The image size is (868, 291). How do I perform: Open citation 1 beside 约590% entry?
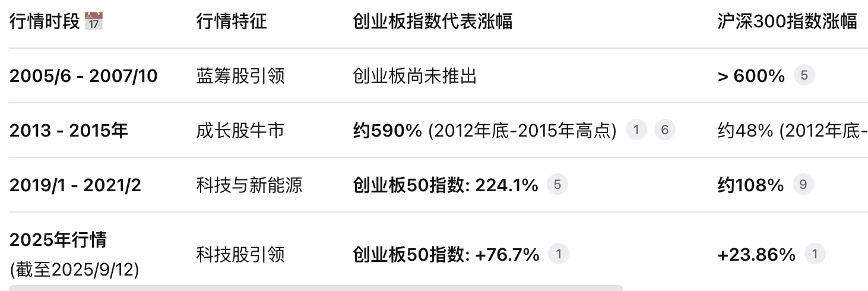pos(636,130)
